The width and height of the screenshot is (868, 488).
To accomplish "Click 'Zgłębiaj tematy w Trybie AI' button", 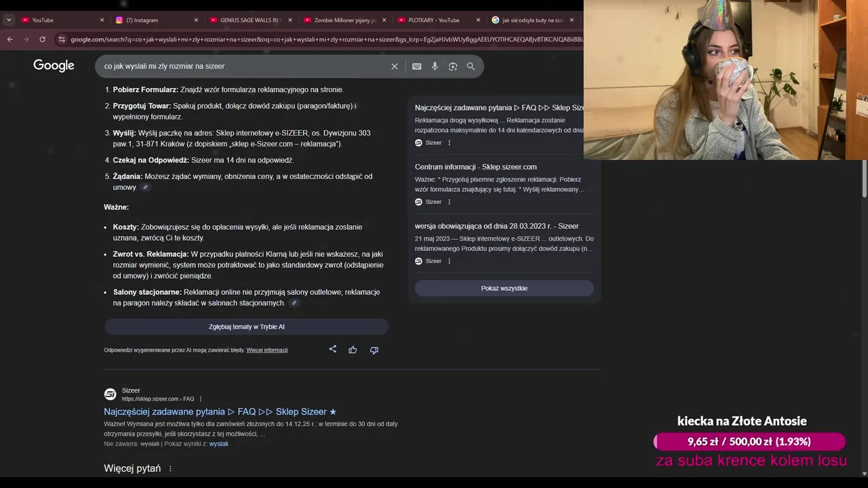I will coord(246,327).
